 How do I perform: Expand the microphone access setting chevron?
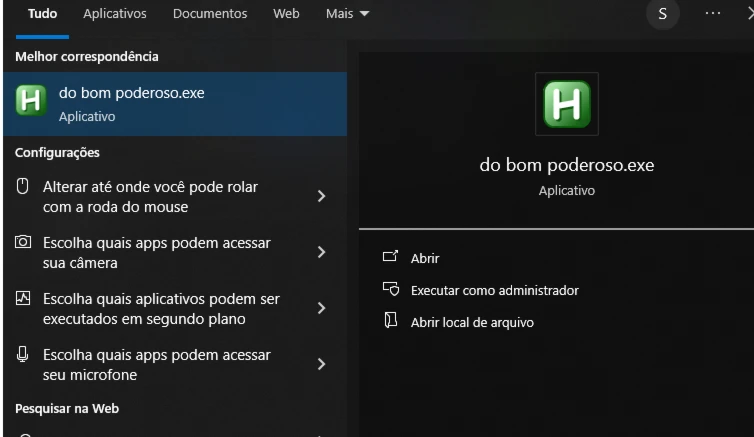pyautogui.click(x=322, y=364)
